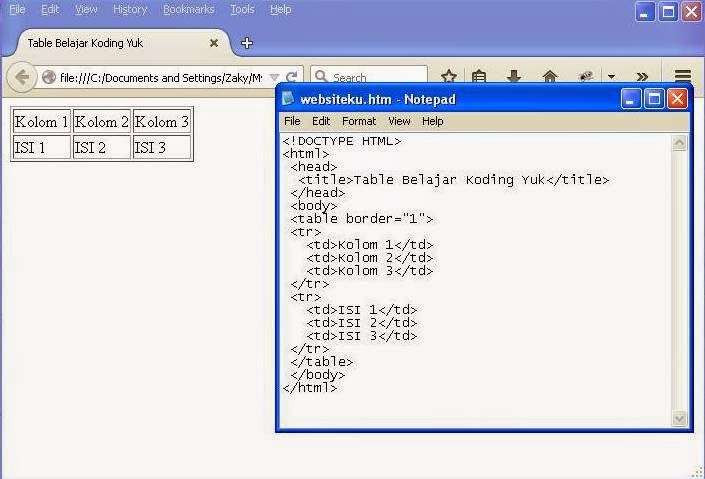Click the globe site identity icon

49,77
